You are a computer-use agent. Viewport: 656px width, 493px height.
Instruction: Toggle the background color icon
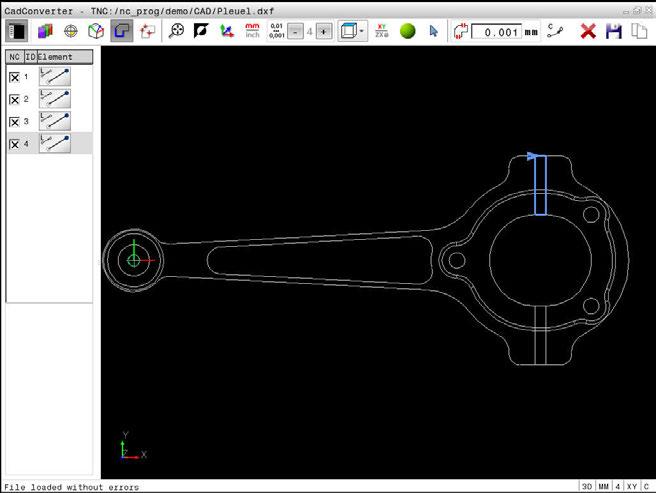point(201,31)
